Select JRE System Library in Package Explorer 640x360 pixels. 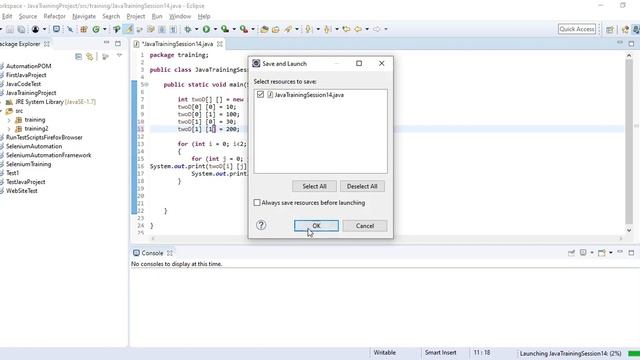coord(51,102)
